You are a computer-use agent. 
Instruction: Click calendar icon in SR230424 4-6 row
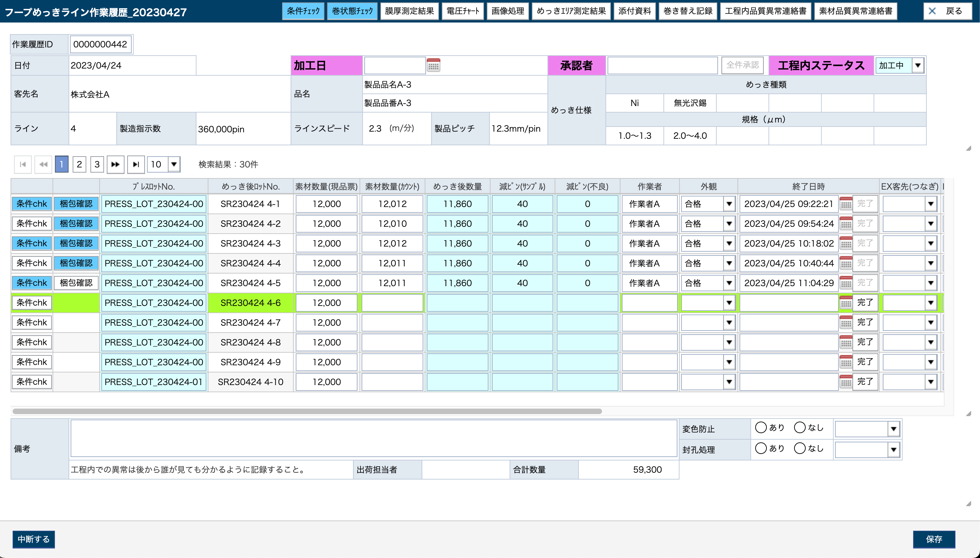pyautogui.click(x=846, y=303)
